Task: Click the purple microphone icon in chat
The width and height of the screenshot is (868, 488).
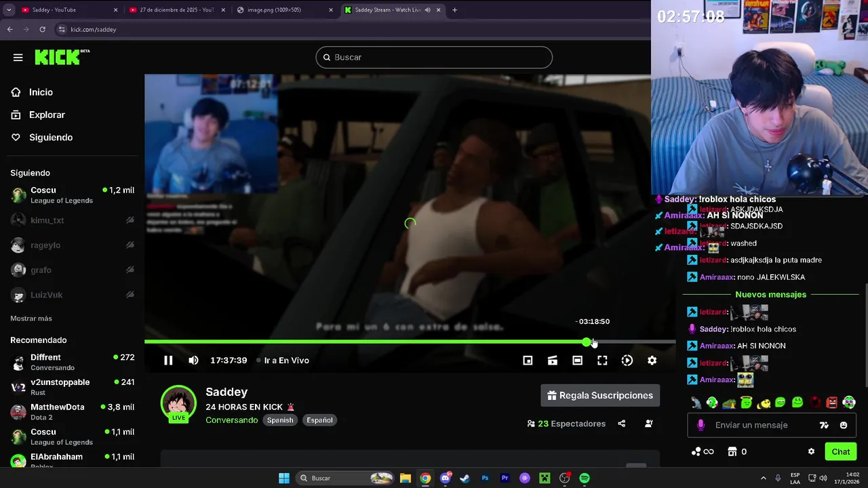Action: pos(701,425)
